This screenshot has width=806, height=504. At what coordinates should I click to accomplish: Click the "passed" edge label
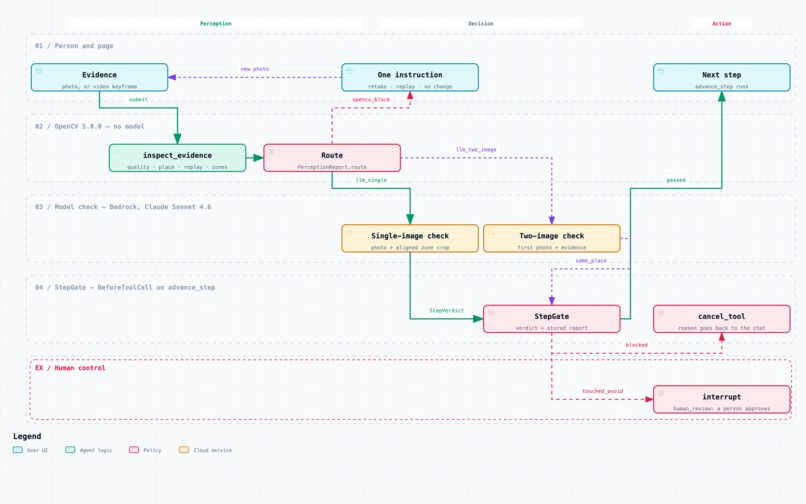[676, 181]
